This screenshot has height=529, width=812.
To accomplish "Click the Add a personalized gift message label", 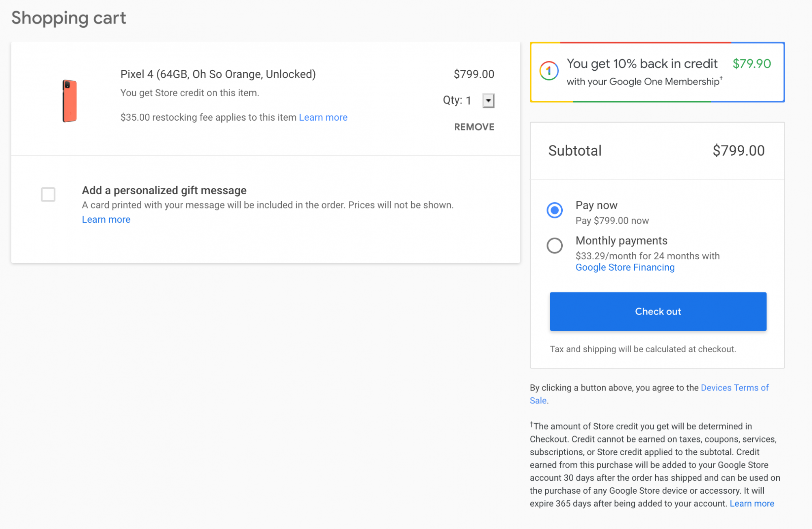I will coord(164,190).
